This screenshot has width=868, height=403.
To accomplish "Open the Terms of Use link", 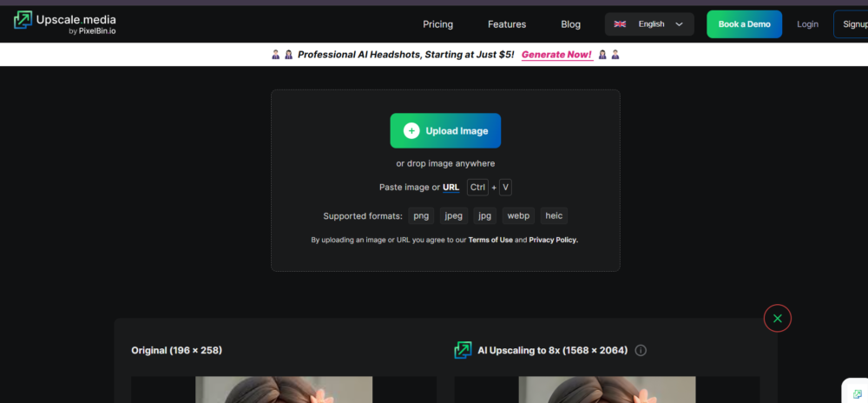I will tap(490, 240).
